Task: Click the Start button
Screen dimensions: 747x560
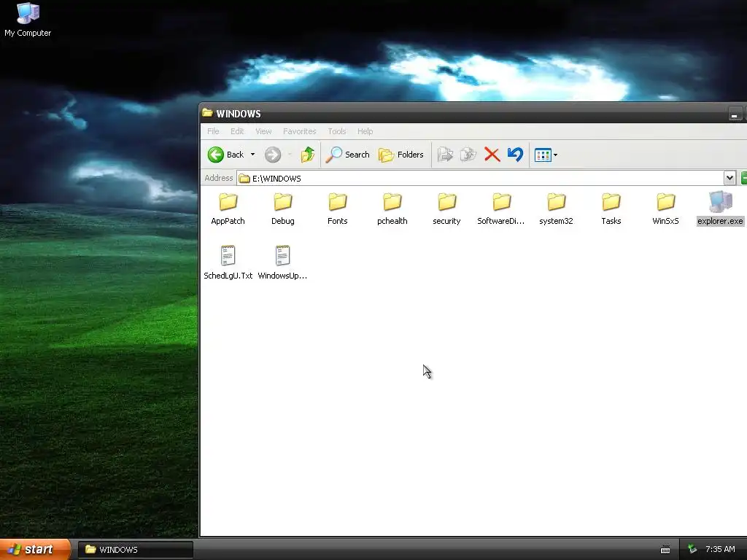Action: (35, 550)
